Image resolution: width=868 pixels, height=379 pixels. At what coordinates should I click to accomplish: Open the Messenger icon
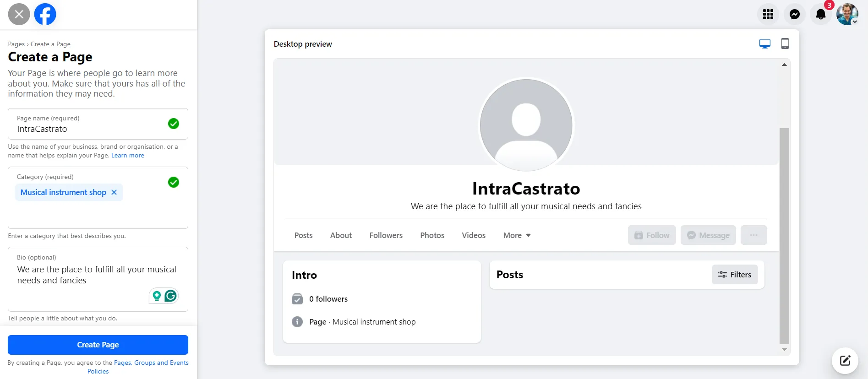[x=795, y=14]
